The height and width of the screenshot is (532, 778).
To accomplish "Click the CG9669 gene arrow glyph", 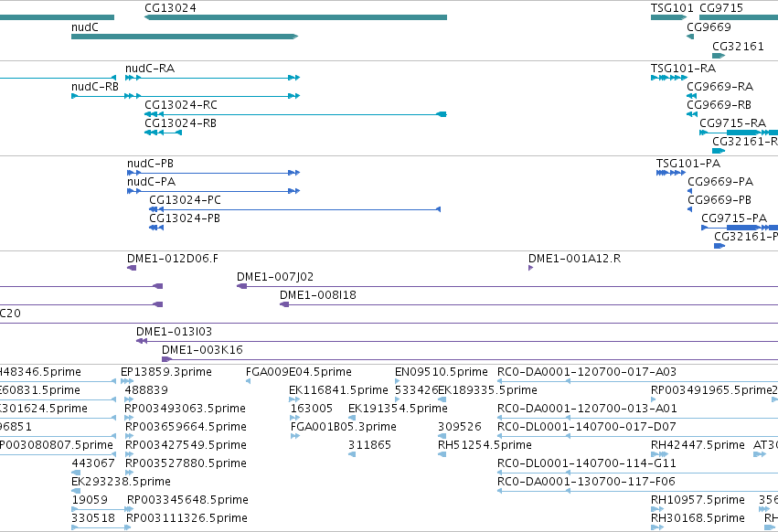I will pos(690,37).
